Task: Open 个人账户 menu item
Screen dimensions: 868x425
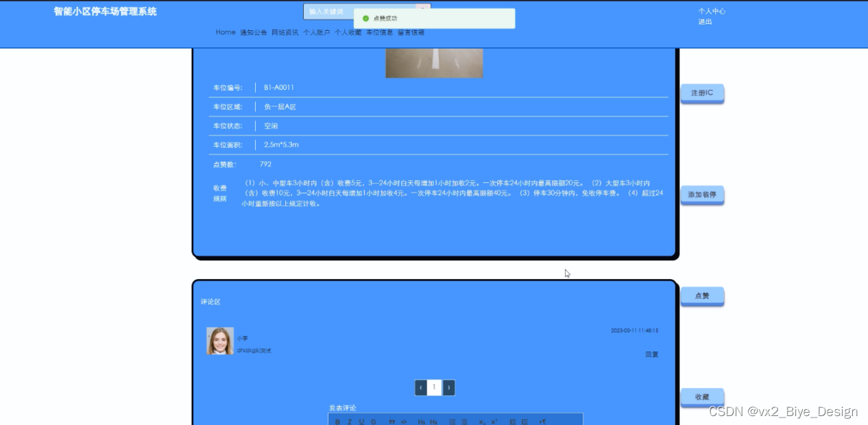Action: pyautogui.click(x=317, y=32)
